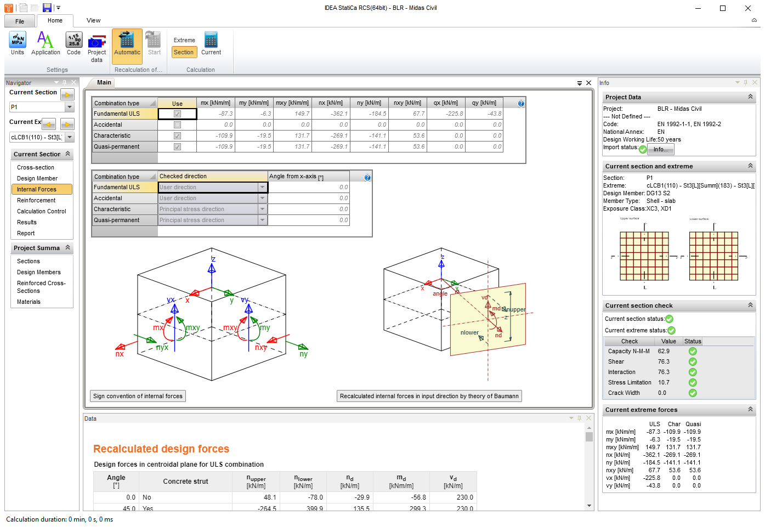Click the Info... import status button
This screenshot has height=532, width=765.
pyautogui.click(x=660, y=150)
